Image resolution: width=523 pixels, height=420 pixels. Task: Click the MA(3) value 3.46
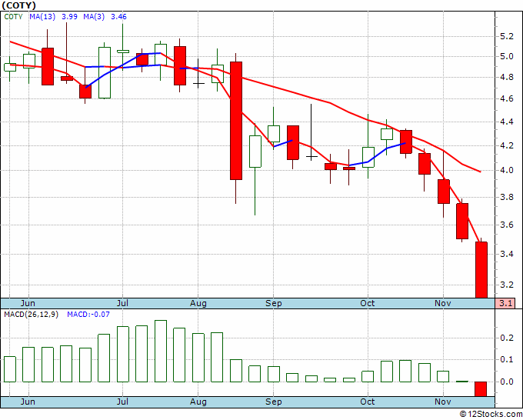pyautogui.click(x=118, y=17)
